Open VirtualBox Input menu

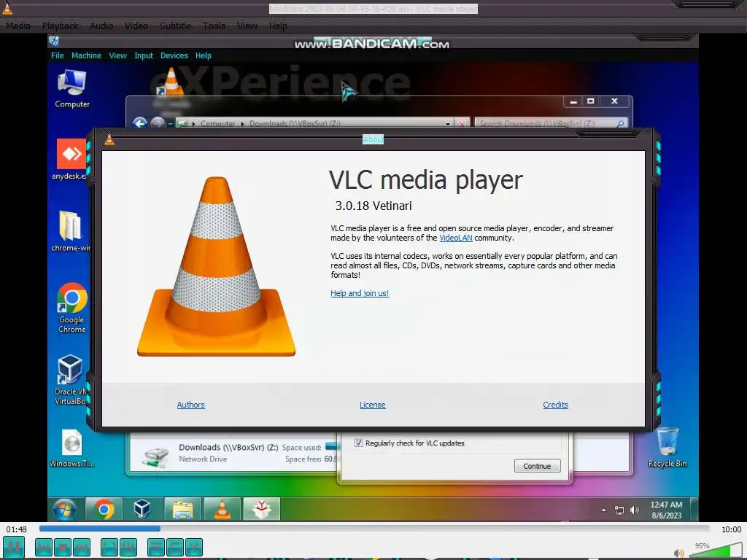[144, 55]
